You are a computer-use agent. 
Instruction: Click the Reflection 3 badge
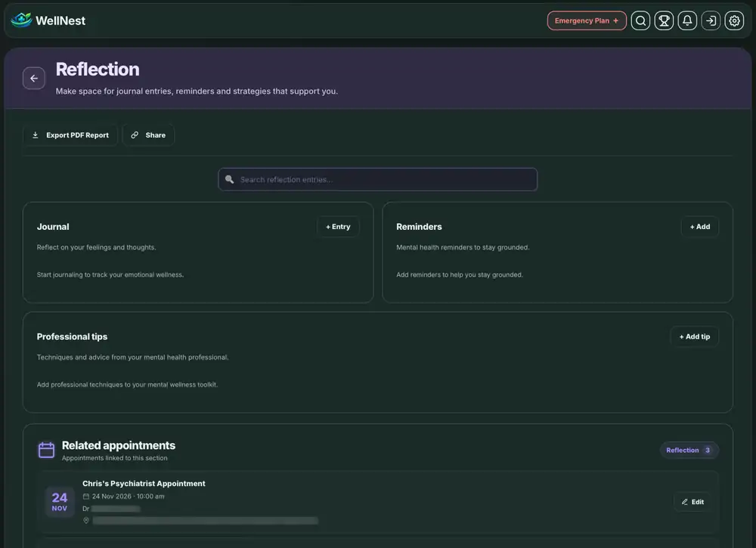(x=689, y=450)
